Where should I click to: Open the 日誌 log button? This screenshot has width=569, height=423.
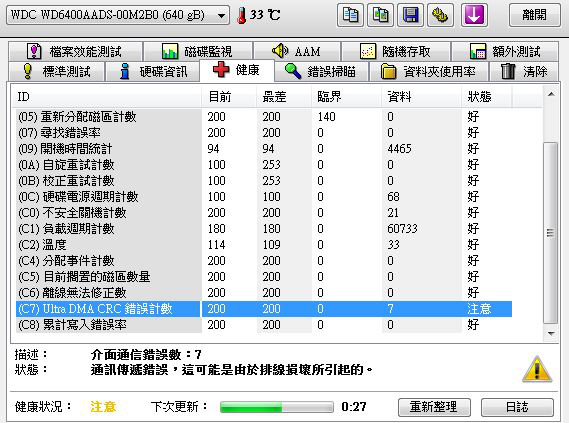[x=517, y=407]
